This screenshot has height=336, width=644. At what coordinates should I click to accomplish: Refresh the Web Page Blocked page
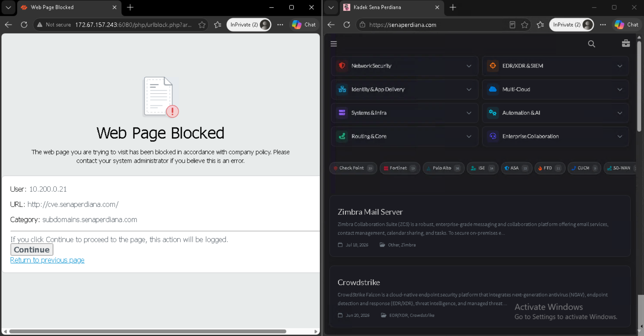coord(24,25)
